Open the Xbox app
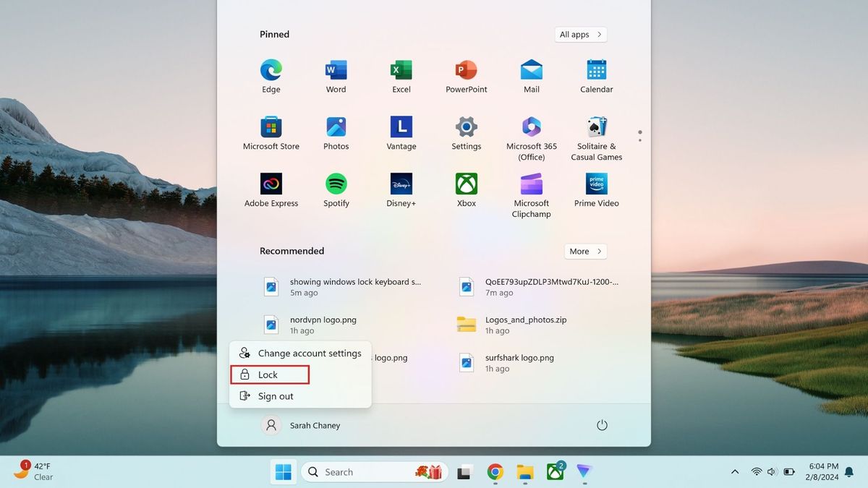 pyautogui.click(x=466, y=186)
